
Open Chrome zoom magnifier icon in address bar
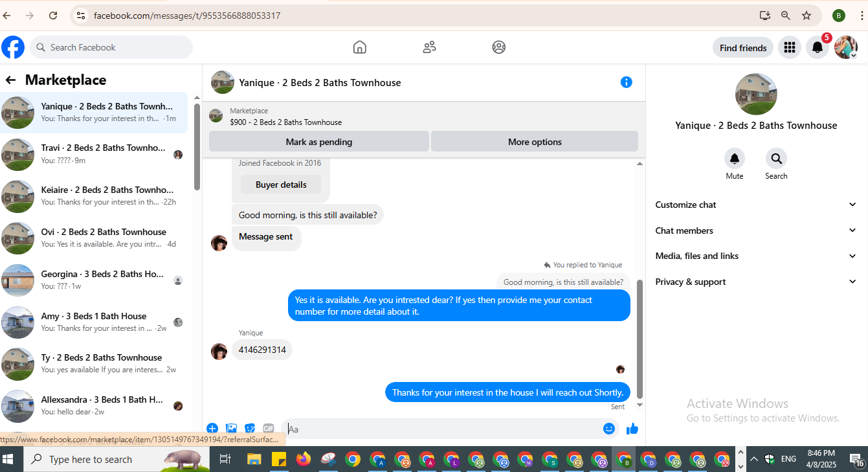point(785,16)
